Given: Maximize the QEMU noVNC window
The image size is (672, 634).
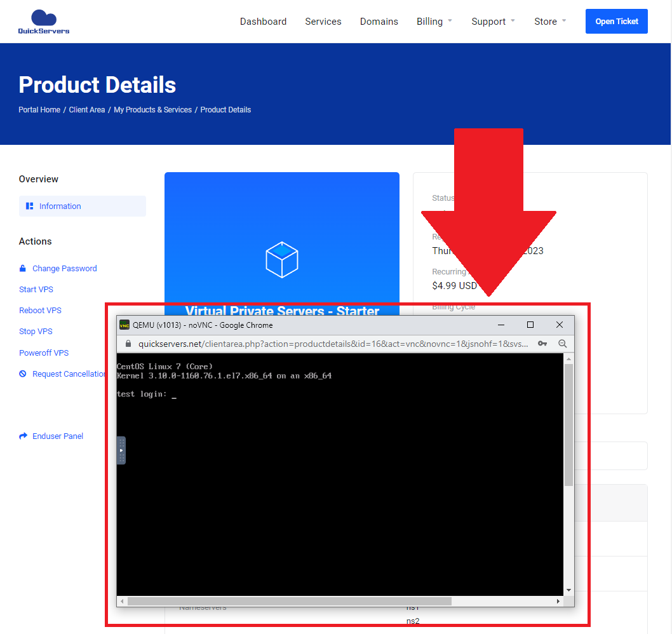Looking at the screenshot, I should coord(530,325).
